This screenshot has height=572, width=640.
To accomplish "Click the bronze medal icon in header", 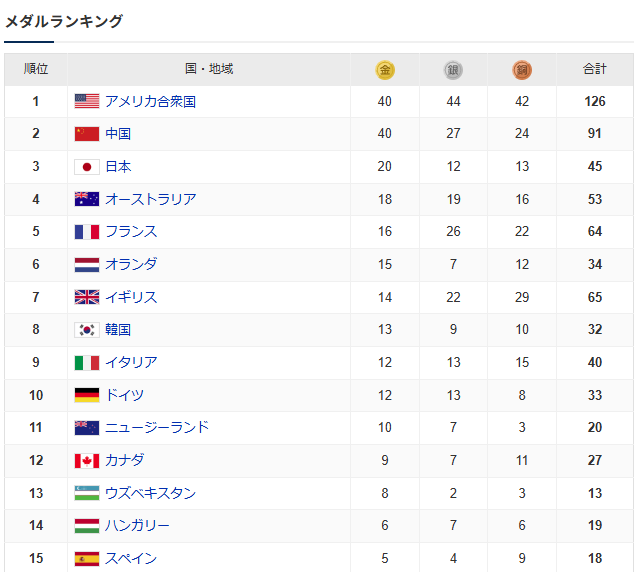I will point(522,70).
